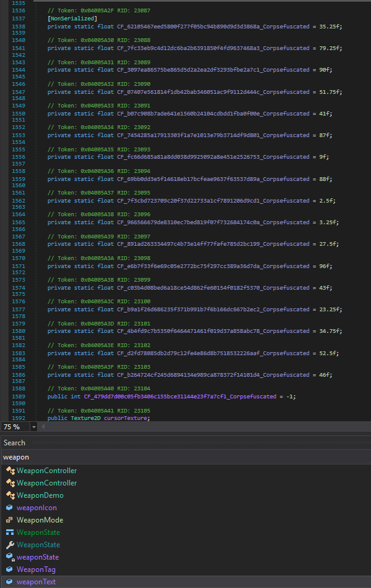Click the class icon beside WeaponDemo

click(x=10, y=495)
